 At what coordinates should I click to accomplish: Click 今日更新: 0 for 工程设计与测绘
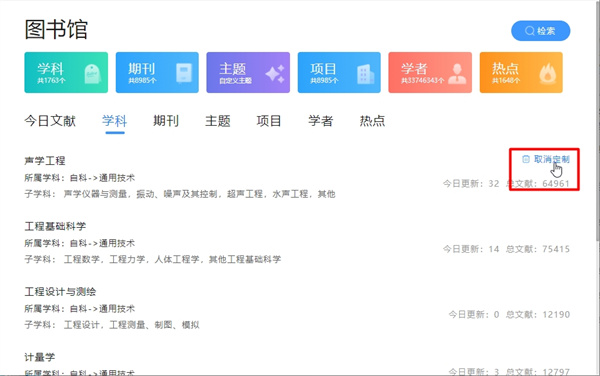(474, 314)
